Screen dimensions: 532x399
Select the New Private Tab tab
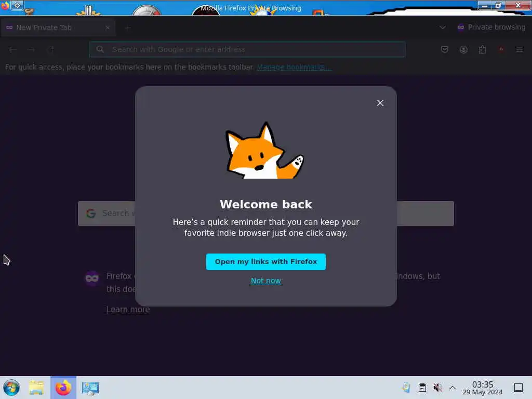[x=58, y=28]
